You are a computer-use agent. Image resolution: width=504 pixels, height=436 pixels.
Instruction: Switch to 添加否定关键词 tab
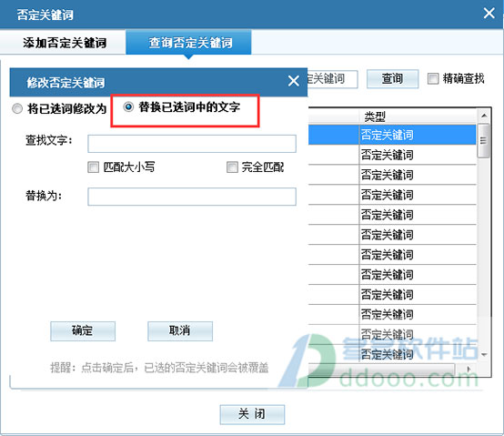coord(65,43)
